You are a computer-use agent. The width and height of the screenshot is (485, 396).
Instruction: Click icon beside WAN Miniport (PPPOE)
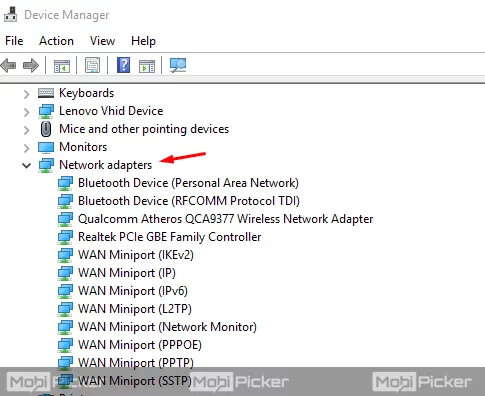65,345
